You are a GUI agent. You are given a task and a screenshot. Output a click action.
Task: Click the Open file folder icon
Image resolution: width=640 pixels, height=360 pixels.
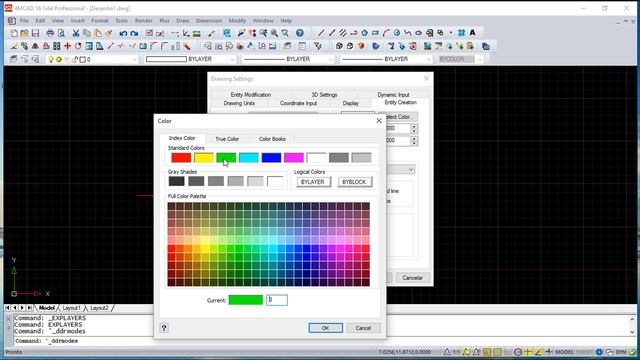pos(24,33)
